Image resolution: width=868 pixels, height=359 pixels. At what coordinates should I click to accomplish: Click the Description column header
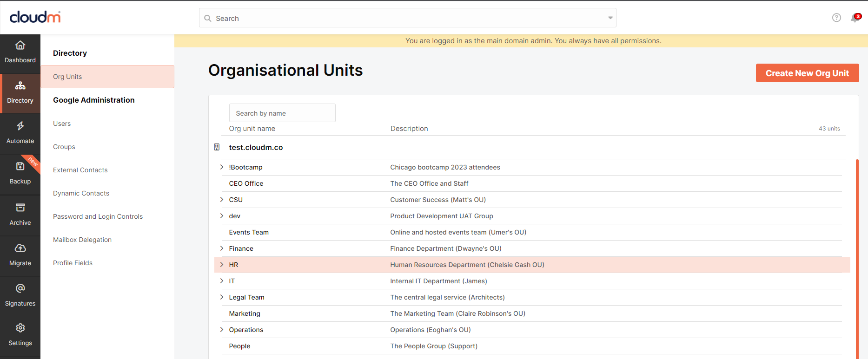409,129
